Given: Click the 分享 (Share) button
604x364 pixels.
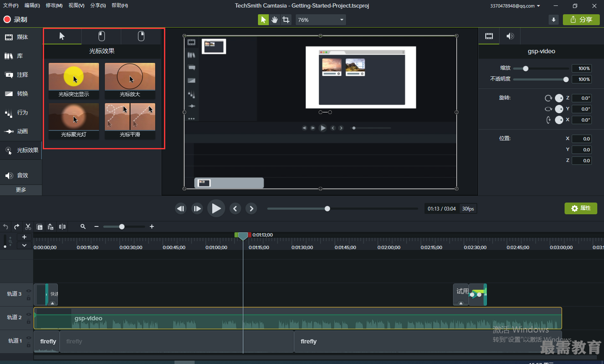Looking at the screenshot, I should click(581, 20).
